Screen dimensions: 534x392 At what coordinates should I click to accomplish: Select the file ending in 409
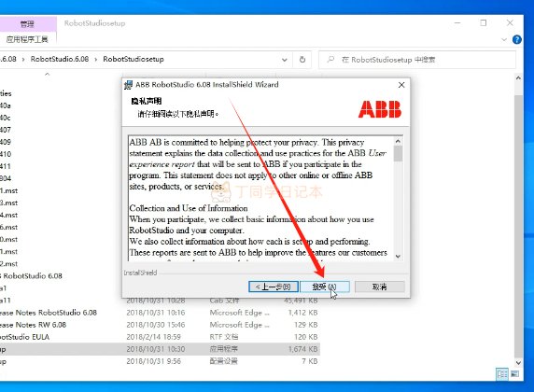[x=6, y=142]
